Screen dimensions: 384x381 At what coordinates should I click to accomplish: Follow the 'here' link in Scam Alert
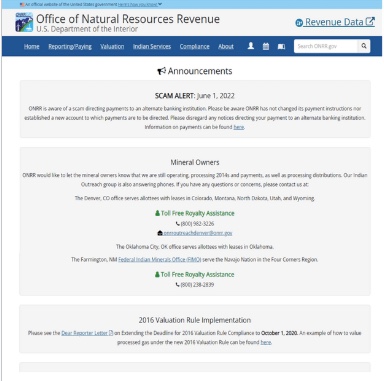[239, 127]
